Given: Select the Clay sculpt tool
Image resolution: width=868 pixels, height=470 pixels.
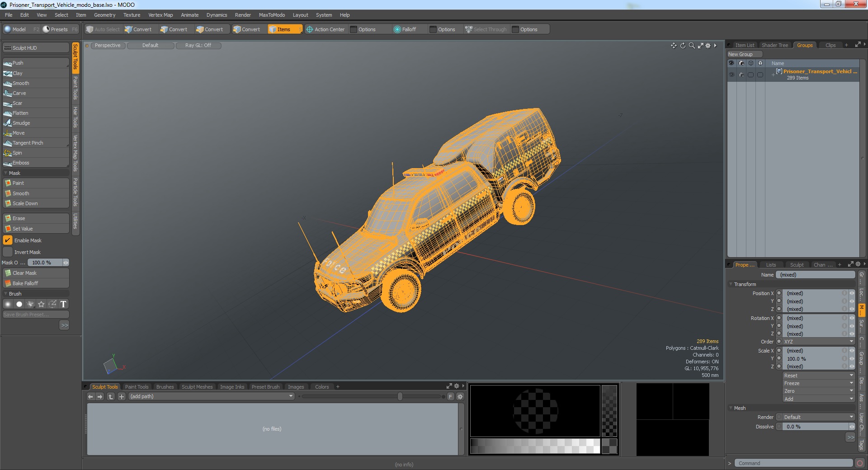Looking at the screenshot, I should pyautogui.click(x=36, y=73).
